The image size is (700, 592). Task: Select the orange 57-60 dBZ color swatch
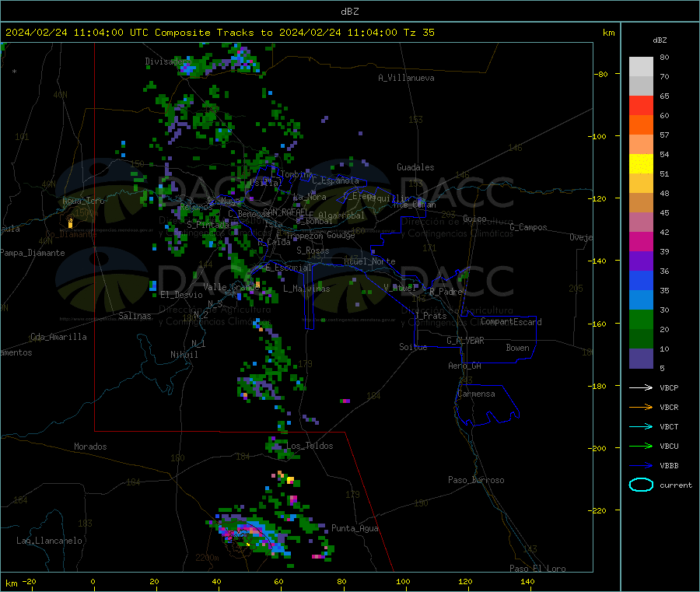641,125
